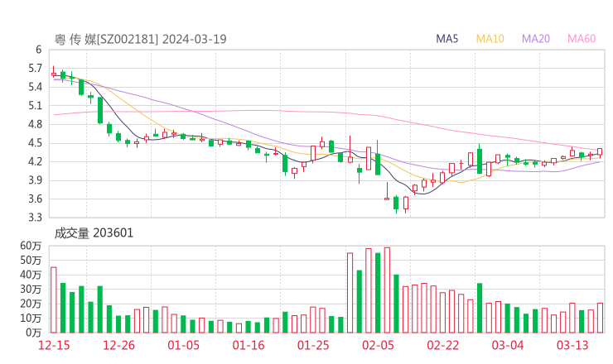Click the 50万 volume axis label

[x=31, y=260]
